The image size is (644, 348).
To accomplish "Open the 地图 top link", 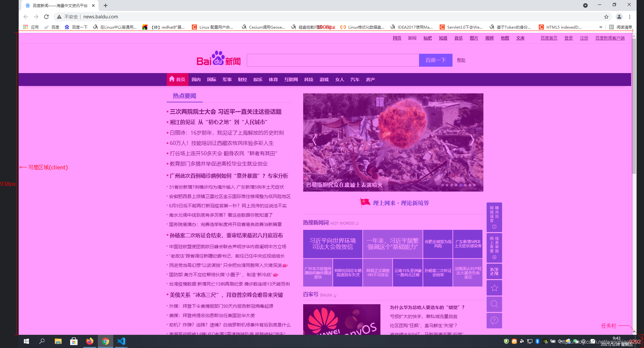I will point(505,38).
